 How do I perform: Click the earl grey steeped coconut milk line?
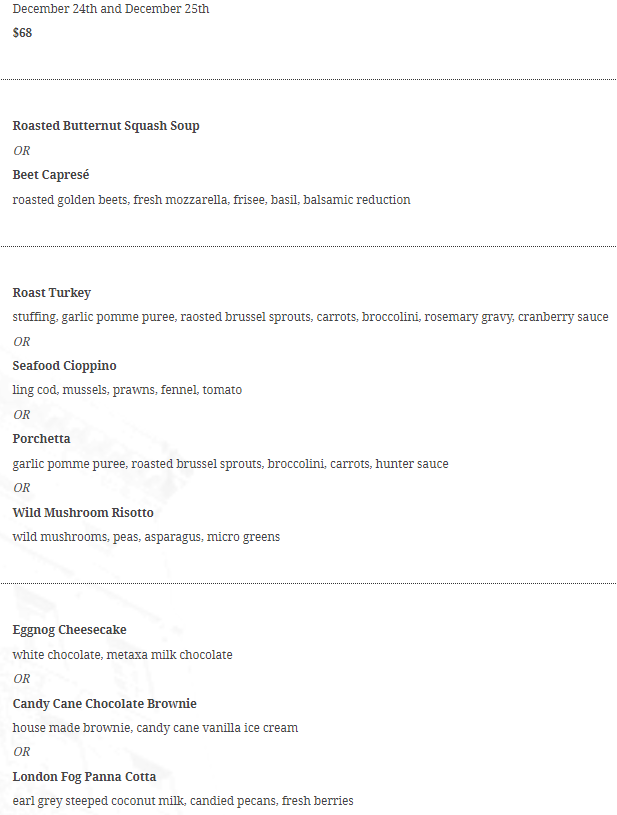click(183, 801)
